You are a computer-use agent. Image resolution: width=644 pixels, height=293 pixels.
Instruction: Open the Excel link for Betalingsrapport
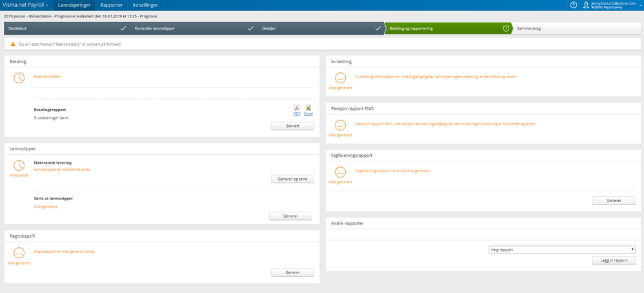pyautogui.click(x=308, y=114)
